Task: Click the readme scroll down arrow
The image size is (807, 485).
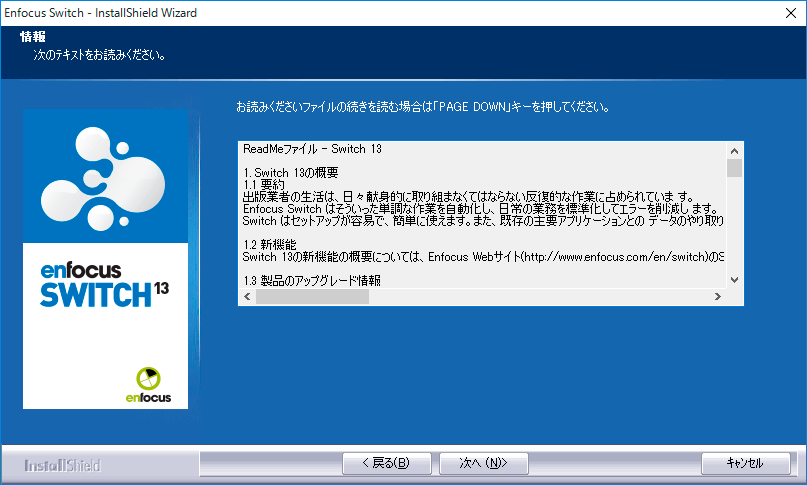Action: pos(734,280)
